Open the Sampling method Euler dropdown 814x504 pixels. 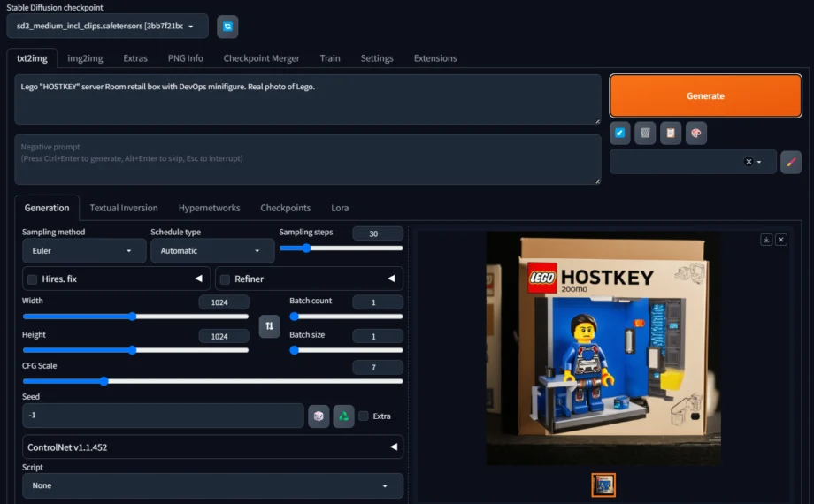pos(84,251)
